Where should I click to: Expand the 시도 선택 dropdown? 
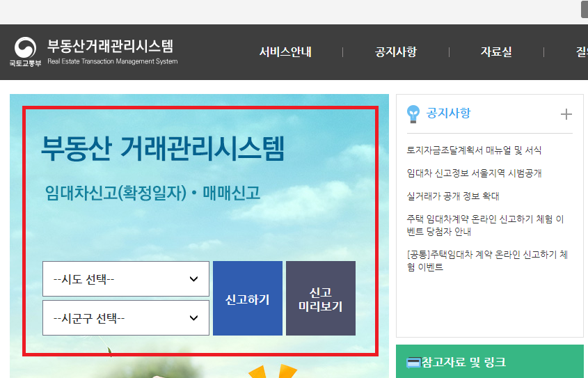(126, 278)
